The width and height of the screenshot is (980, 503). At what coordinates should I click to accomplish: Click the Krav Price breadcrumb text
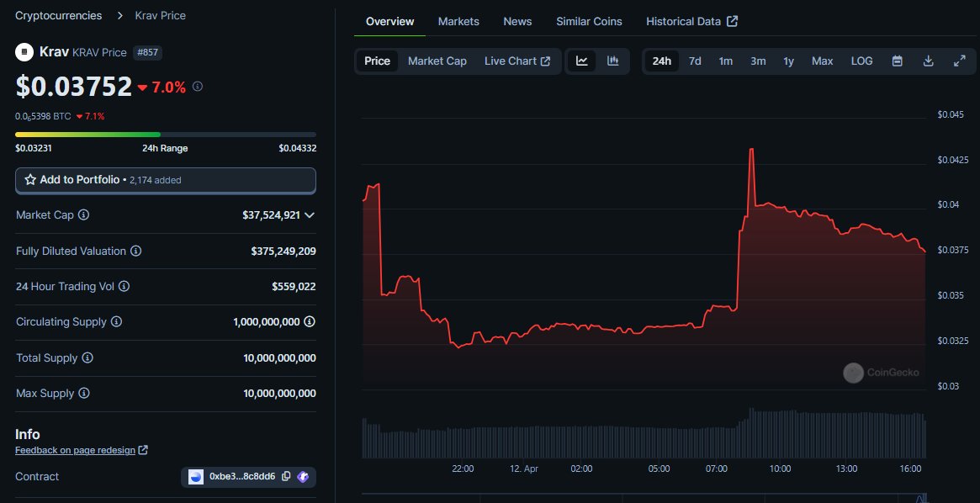[x=161, y=16]
